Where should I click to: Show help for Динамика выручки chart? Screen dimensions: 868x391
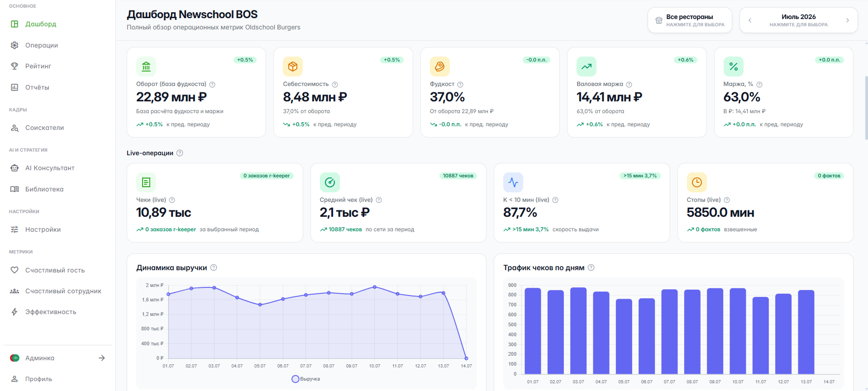(214, 267)
